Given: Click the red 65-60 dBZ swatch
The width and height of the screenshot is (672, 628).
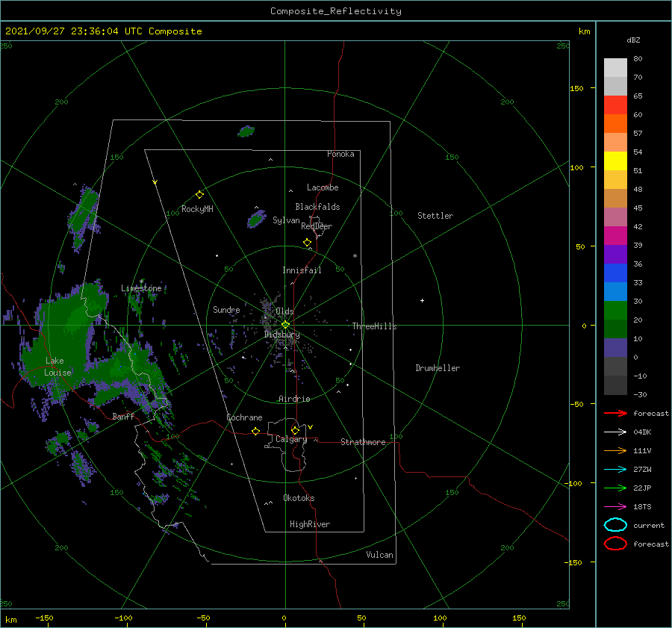Looking at the screenshot, I should pos(615,105).
